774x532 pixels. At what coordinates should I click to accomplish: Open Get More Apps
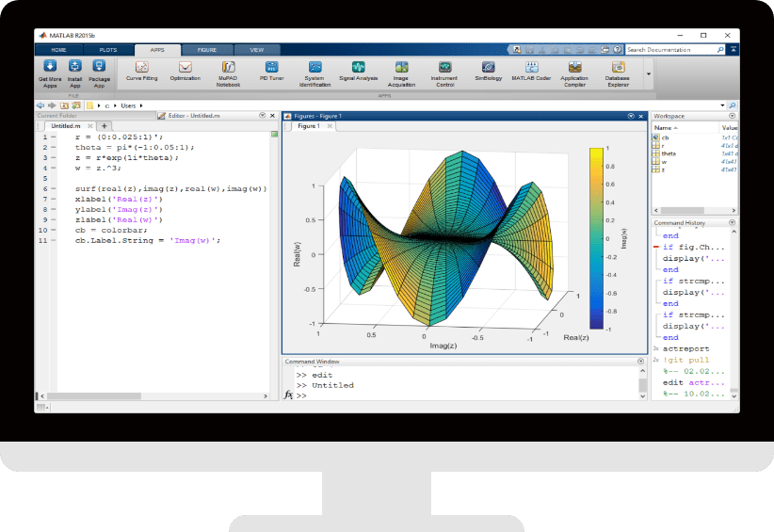(50, 73)
